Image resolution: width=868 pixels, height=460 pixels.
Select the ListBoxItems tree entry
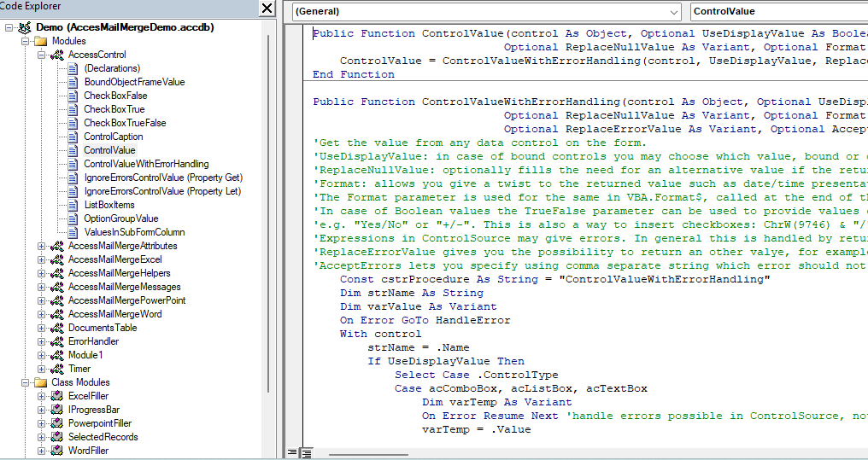109,205
